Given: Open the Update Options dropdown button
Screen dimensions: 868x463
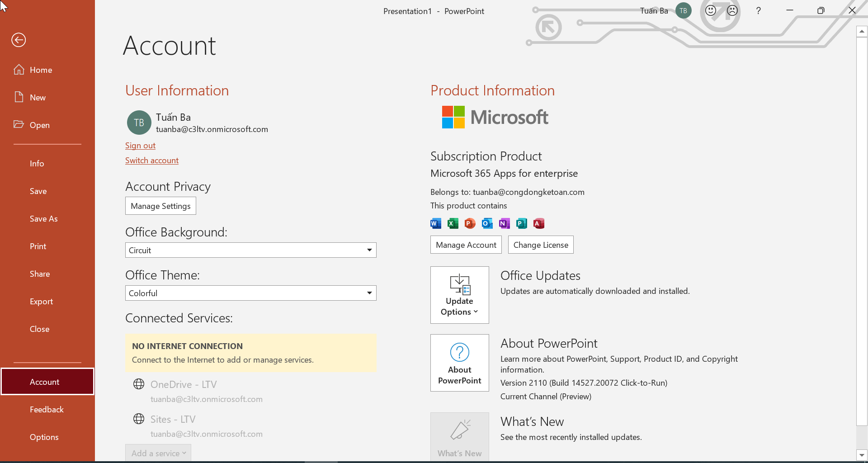Looking at the screenshot, I should (x=460, y=295).
